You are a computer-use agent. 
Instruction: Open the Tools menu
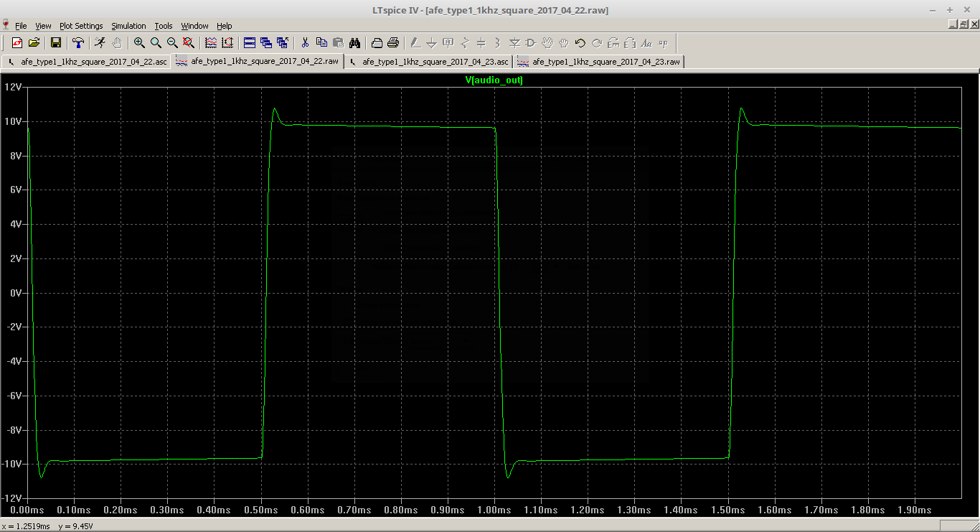point(164,26)
